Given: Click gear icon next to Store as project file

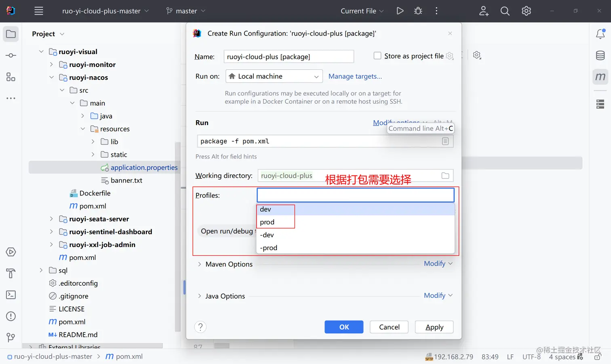Looking at the screenshot, I should [450, 56].
